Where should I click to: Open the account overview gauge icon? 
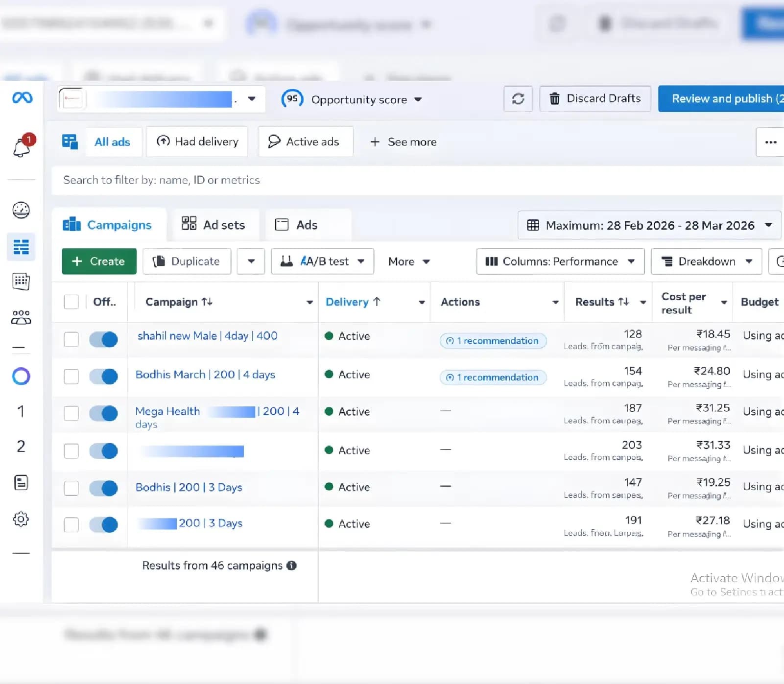21,210
